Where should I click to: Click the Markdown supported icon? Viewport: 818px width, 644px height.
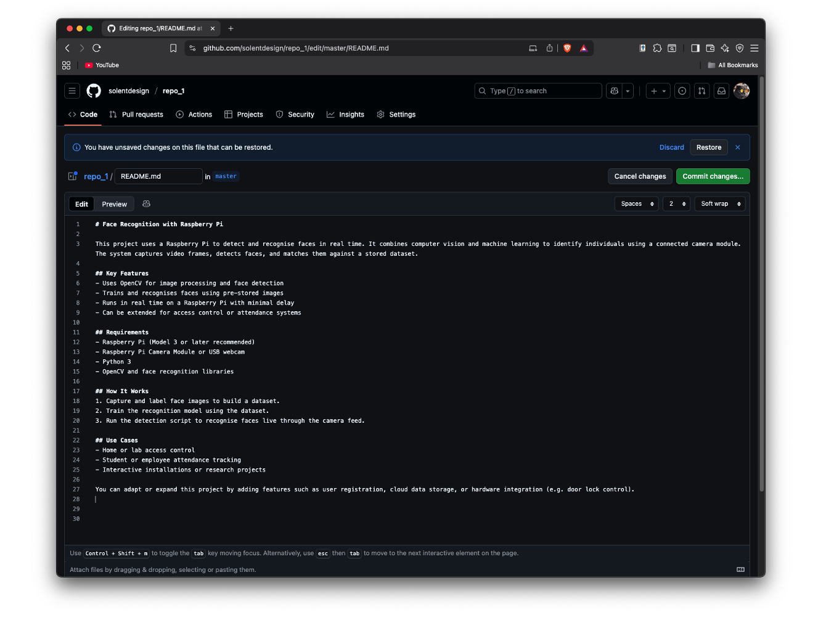point(740,569)
